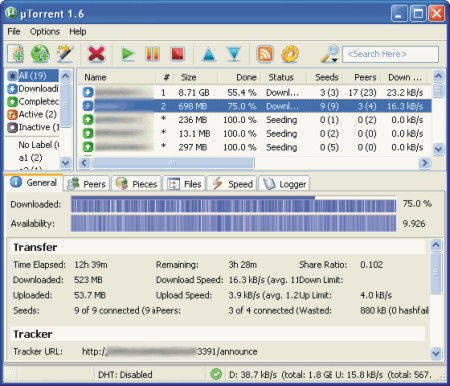450x386 pixels.
Task: Switch to the Speed tab
Action: tap(232, 184)
